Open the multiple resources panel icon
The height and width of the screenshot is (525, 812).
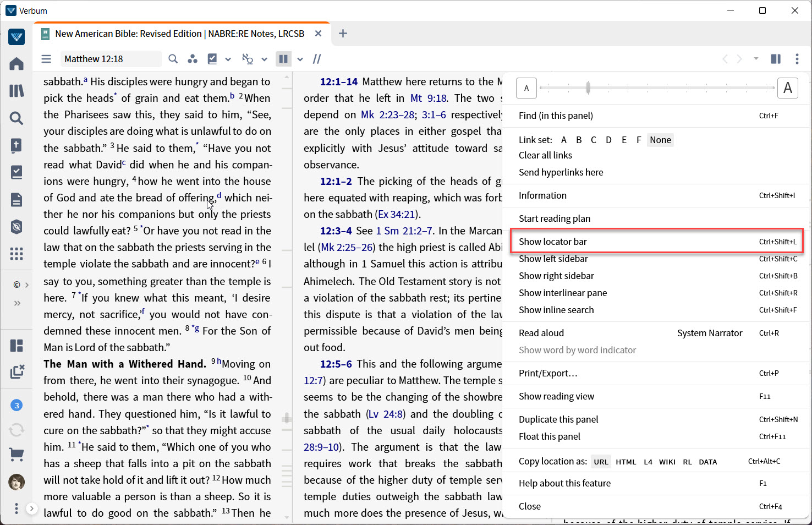click(776, 59)
